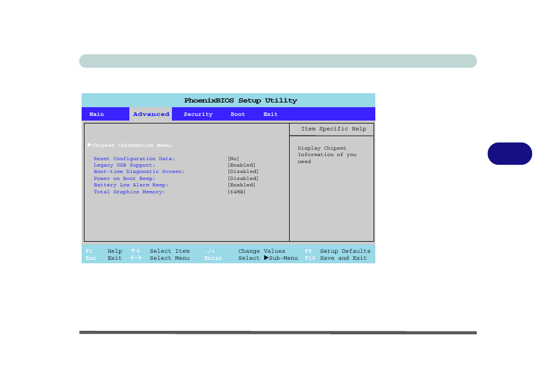Screen dimensions: 556x392
Task: Select Power on Boot Beep setting
Action: 125,179
